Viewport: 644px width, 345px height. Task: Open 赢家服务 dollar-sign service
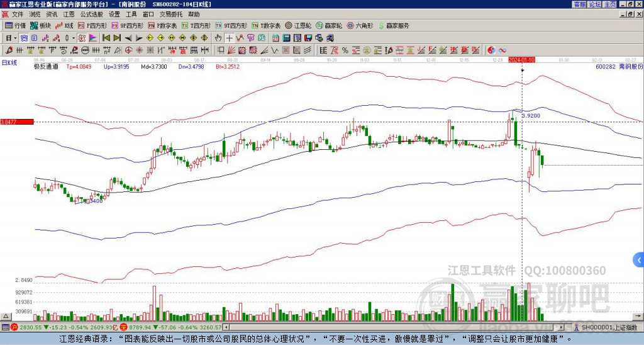394,25
